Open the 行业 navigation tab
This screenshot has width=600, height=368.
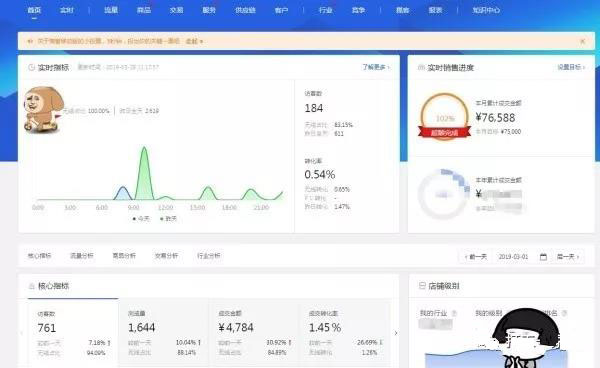[326, 10]
